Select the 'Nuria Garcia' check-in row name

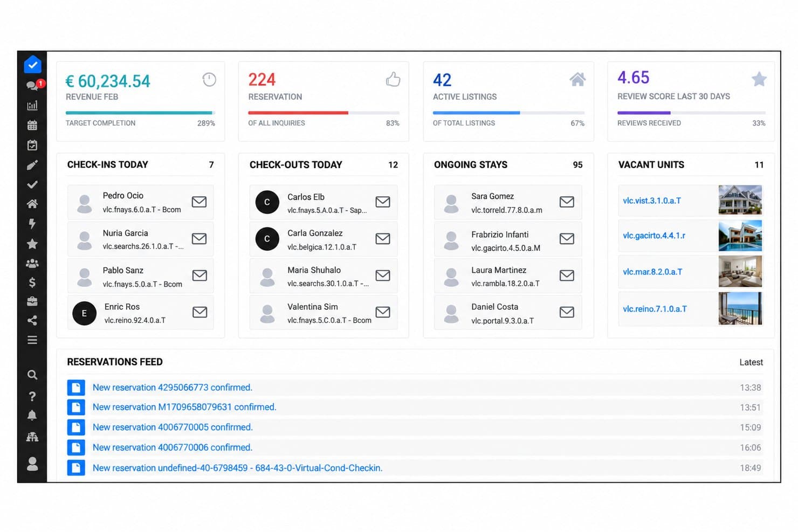tap(125, 233)
